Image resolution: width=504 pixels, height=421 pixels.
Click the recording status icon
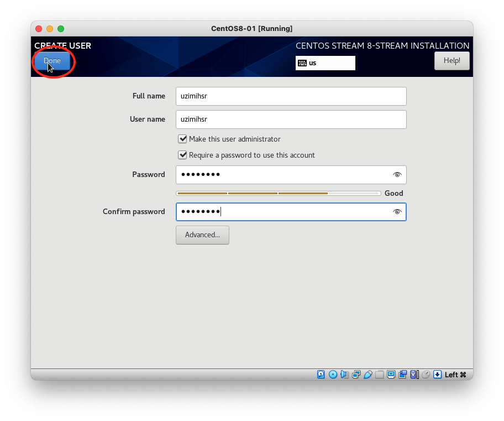[x=402, y=375]
